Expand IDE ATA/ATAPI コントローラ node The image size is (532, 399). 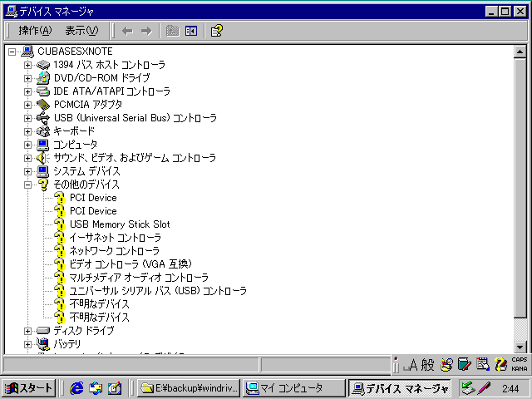click(x=27, y=91)
